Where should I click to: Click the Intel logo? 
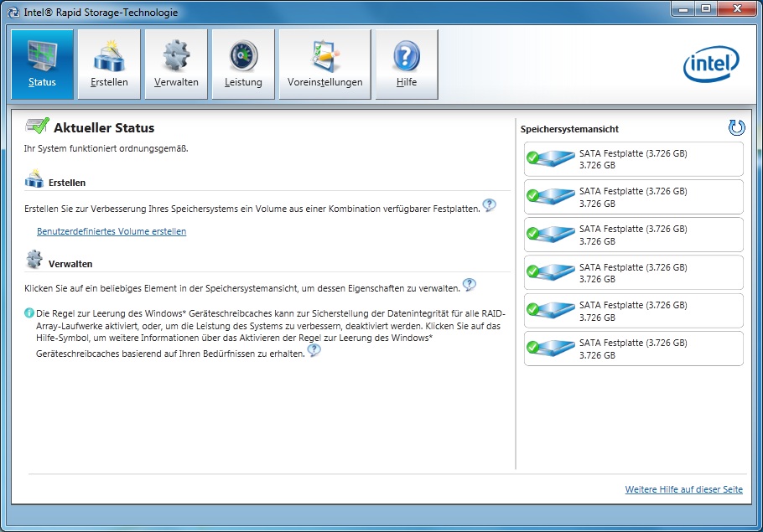[x=711, y=64]
